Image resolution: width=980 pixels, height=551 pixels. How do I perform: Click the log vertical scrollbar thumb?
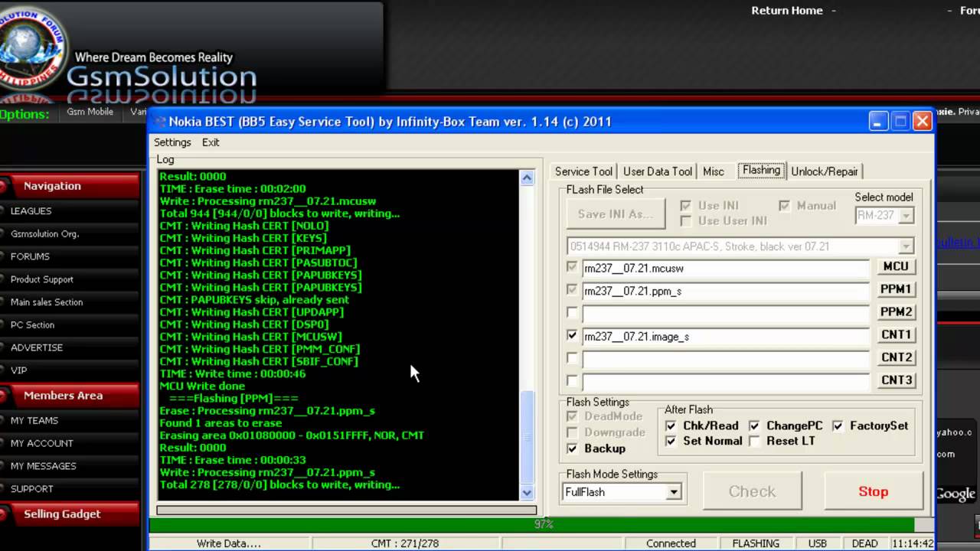click(527, 438)
